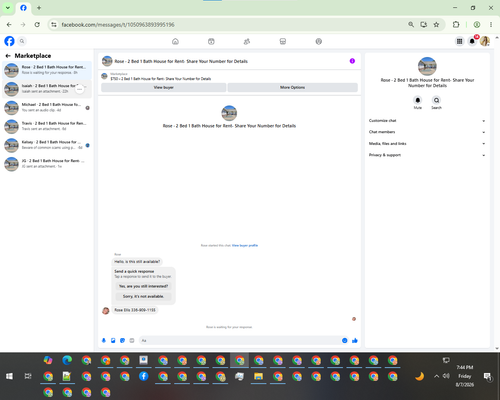Screen dimensions: 500x400
Task: Reload the page with the refresh icon
Action: coord(37,25)
